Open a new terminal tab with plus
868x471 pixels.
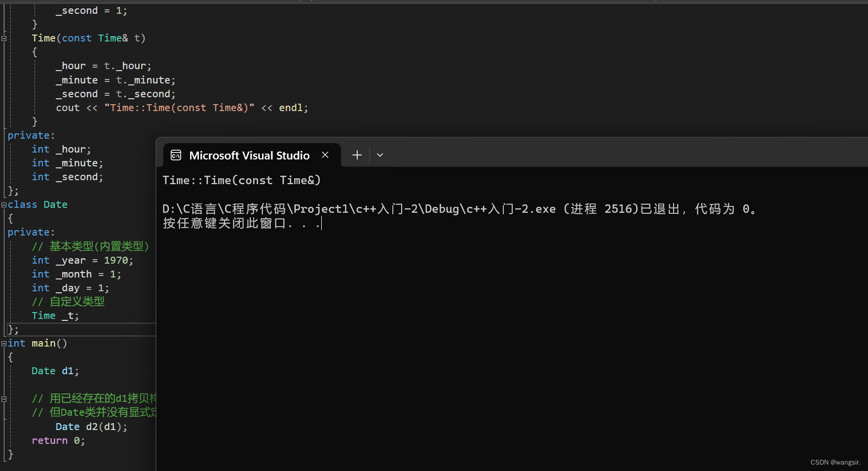click(357, 155)
